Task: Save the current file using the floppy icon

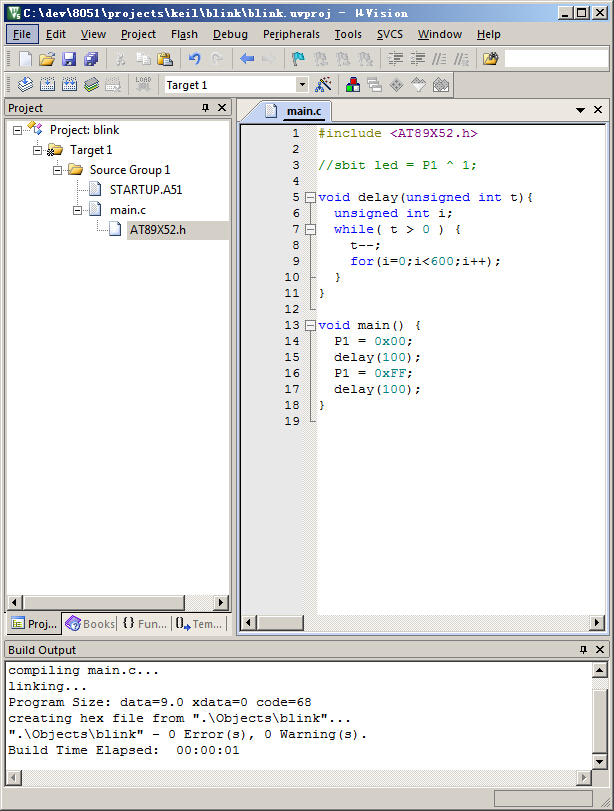Action: pyautogui.click(x=69, y=59)
